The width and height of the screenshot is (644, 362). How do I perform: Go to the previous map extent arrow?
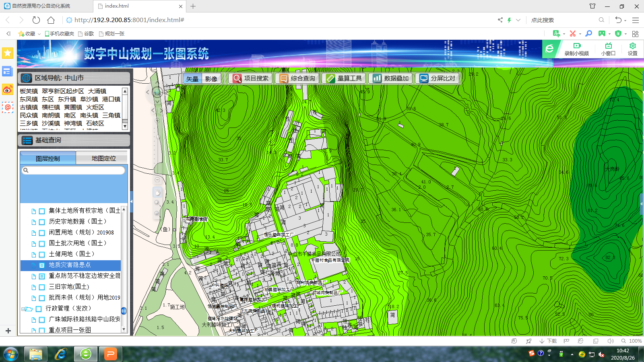click(153, 110)
